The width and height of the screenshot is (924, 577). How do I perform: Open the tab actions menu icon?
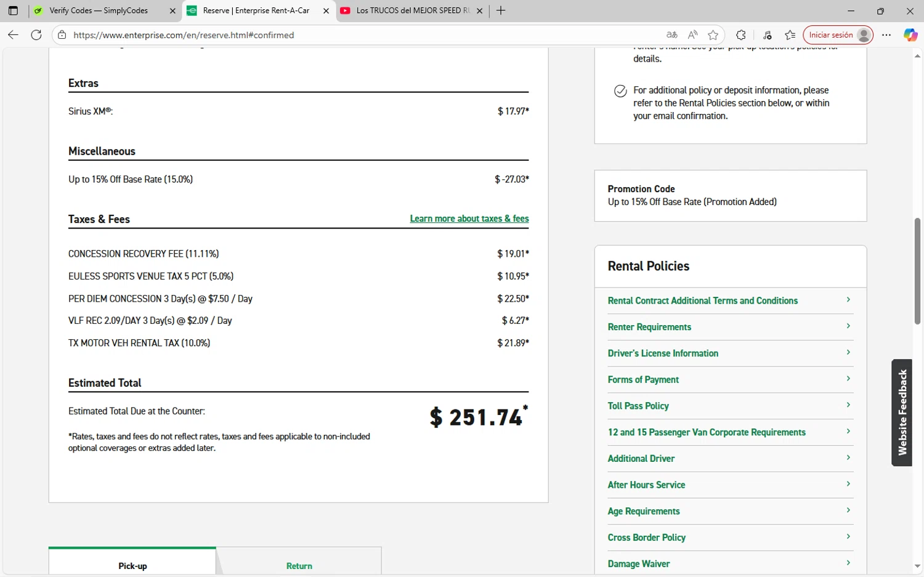13,10
